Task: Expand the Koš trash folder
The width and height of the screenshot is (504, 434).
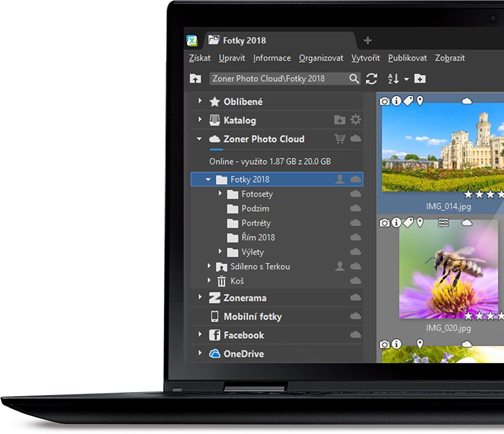Action: (209, 280)
